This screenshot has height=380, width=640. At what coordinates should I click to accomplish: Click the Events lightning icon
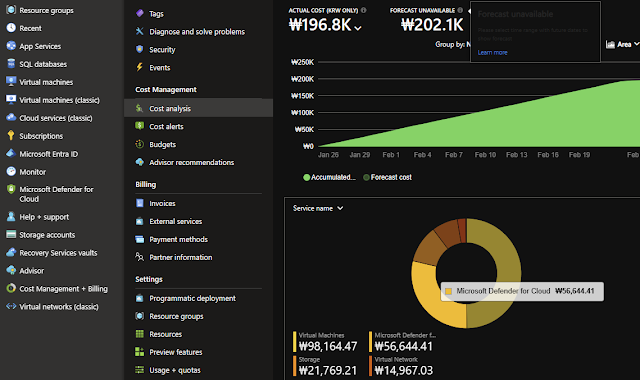pos(140,67)
